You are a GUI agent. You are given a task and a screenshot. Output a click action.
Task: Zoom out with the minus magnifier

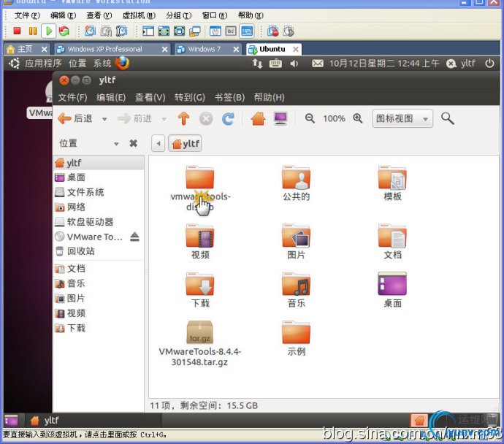(310, 118)
